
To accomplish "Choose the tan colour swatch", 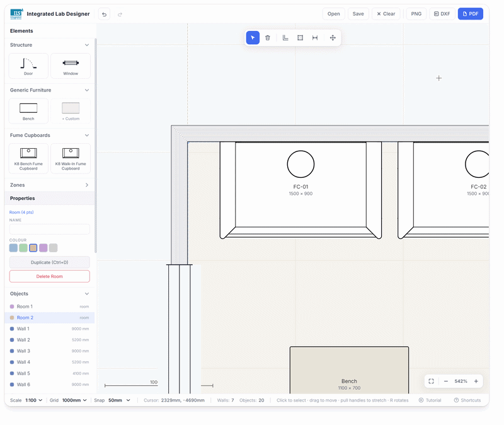I will pos(33,248).
